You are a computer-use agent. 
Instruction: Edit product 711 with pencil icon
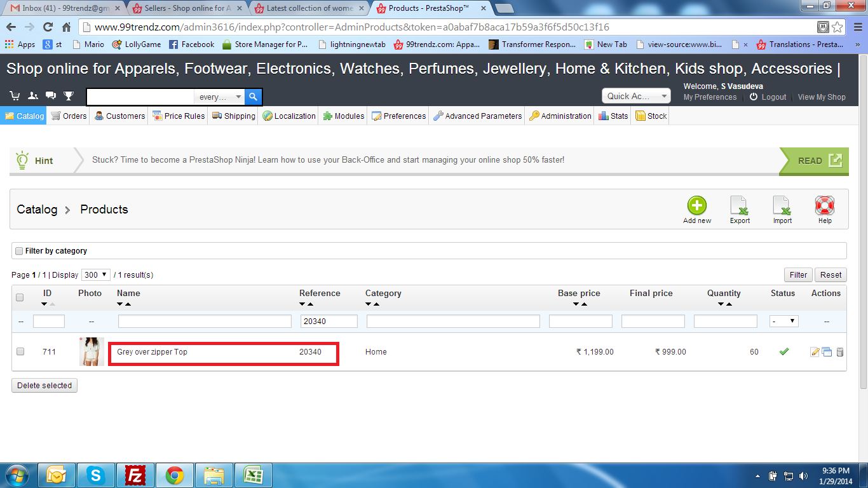(x=815, y=352)
